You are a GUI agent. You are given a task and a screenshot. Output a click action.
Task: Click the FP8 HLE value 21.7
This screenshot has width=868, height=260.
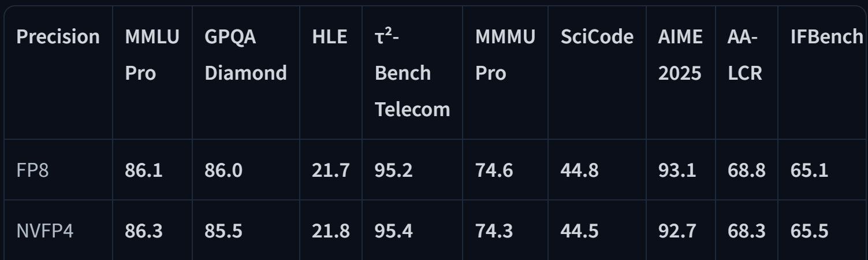click(330, 171)
